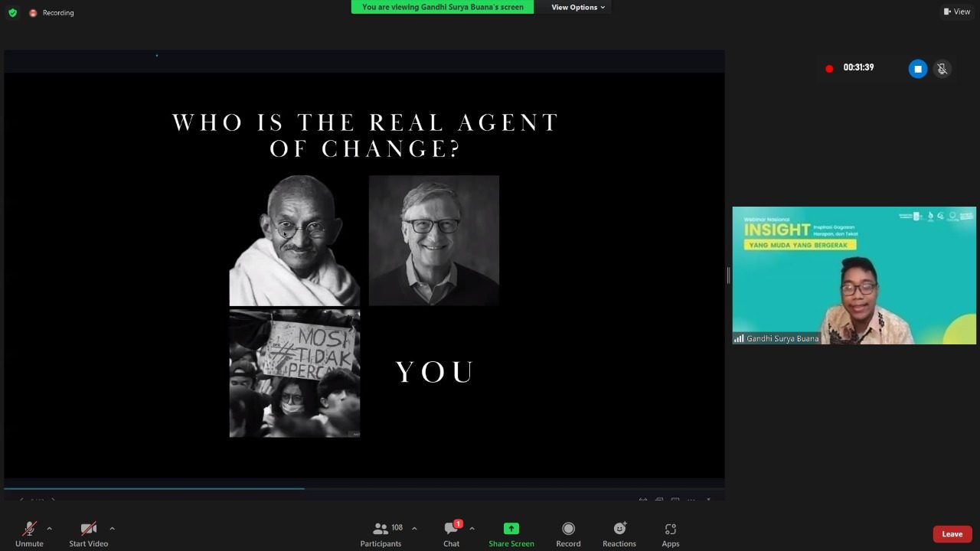The height and width of the screenshot is (551, 980).
Task: Open the Apps panel
Action: (671, 533)
